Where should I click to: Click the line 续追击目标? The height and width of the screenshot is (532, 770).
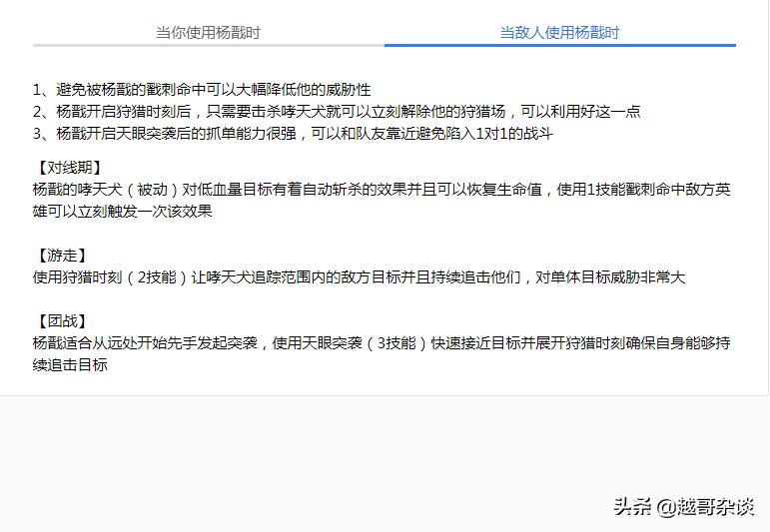point(70,364)
